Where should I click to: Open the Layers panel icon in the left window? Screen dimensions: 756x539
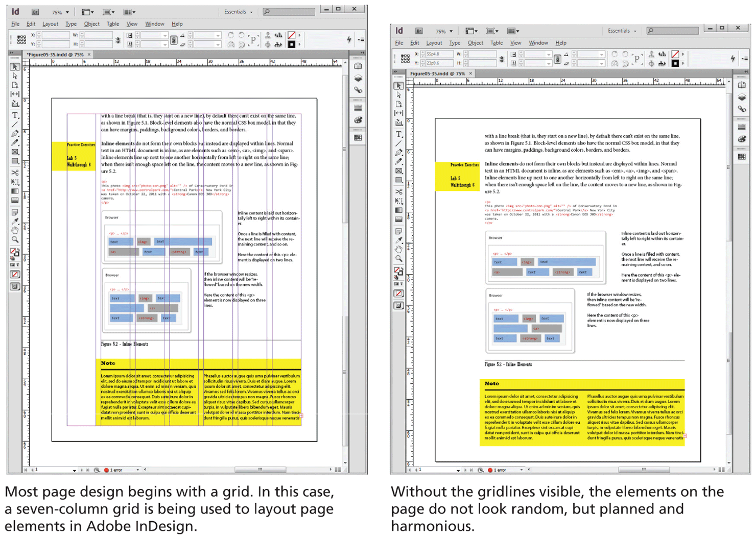pos(358,78)
